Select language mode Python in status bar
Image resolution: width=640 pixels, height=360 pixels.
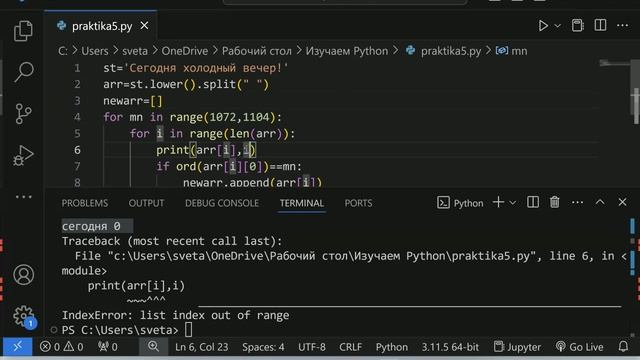coord(391,347)
